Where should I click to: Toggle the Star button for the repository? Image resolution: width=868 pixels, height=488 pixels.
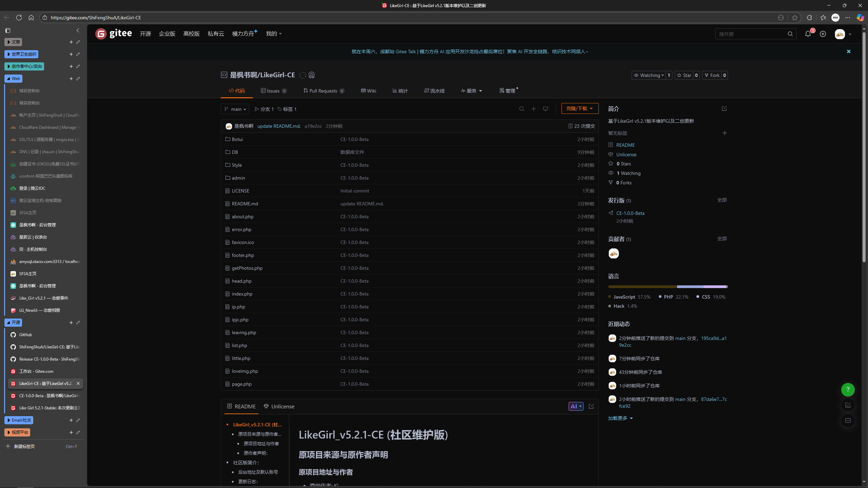pos(684,75)
